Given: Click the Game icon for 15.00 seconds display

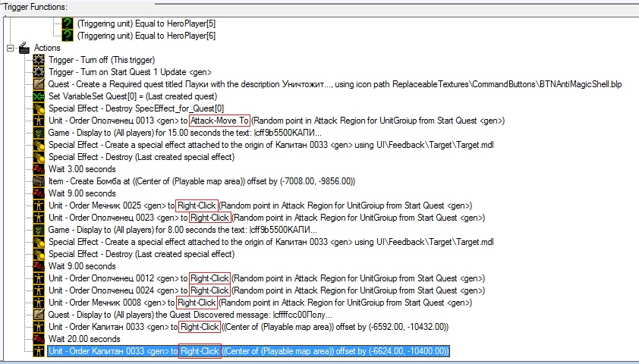Looking at the screenshot, I should [x=39, y=133].
